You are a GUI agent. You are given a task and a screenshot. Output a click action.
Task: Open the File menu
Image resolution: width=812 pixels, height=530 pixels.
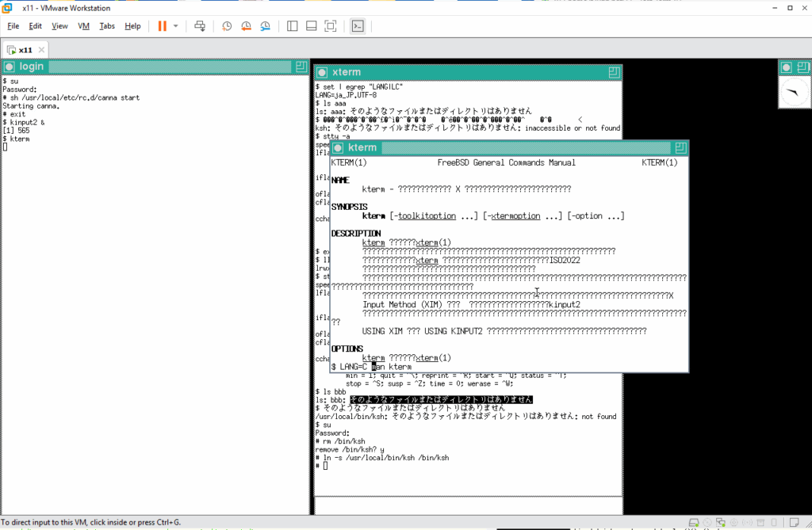[13, 26]
